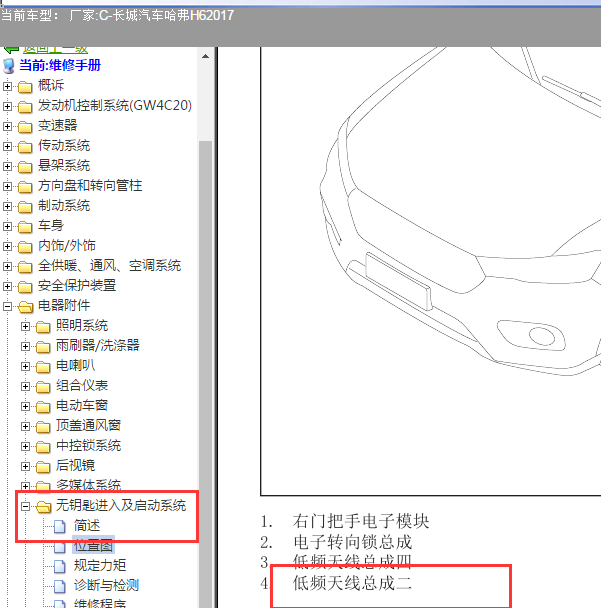Expand the 雨刷器/洗涤器 subfolder
This screenshot has width=601, height=608.
tap(25, 346)
